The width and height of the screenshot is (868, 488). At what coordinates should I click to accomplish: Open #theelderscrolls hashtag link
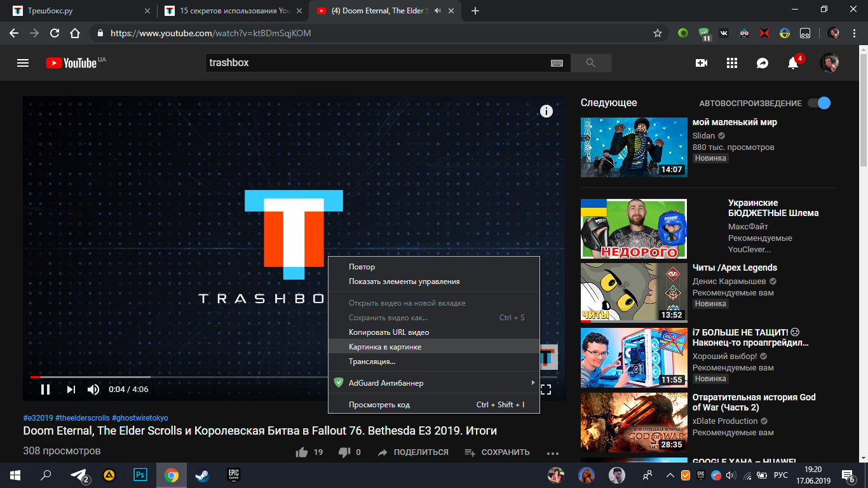[83, 418]
